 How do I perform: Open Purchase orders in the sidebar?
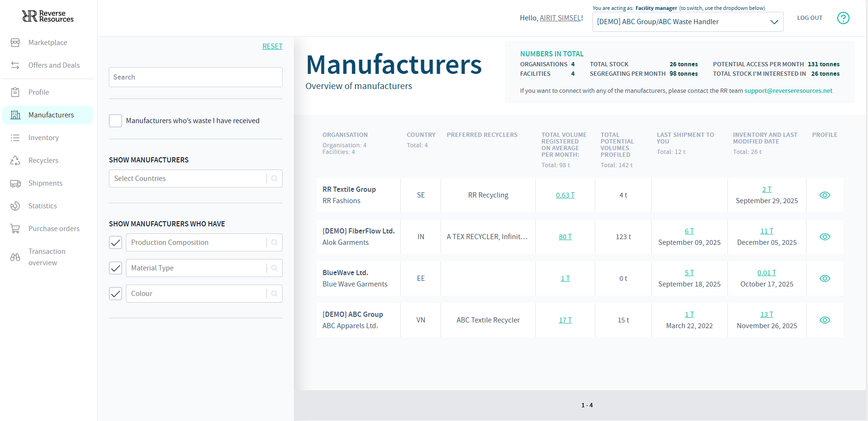[x=48, y=229]
